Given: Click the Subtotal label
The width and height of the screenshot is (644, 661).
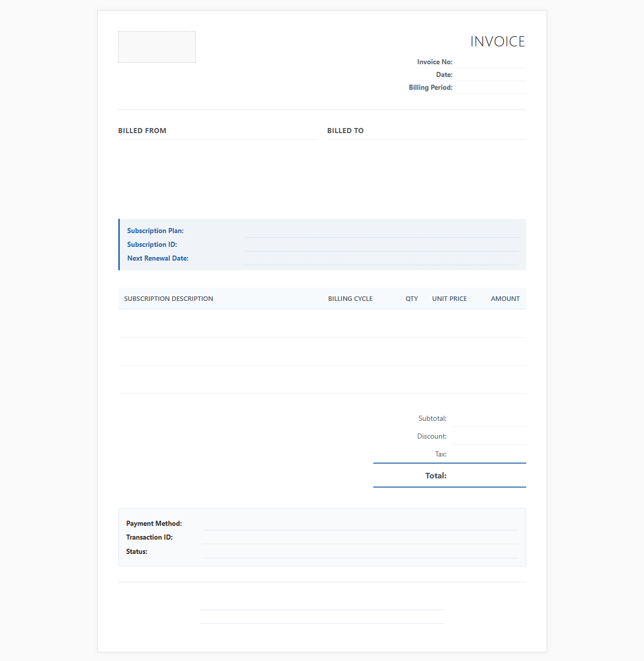Looking at the screenshot, I should tap(432, 418).
